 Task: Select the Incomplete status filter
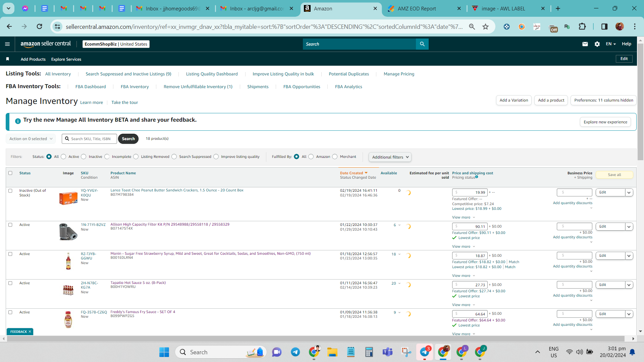107,157
